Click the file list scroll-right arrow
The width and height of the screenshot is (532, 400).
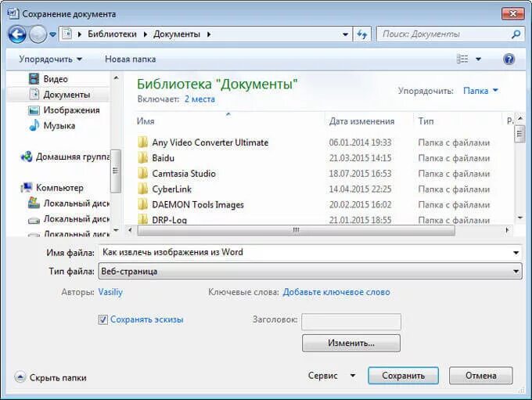click(x=507, y=230)
